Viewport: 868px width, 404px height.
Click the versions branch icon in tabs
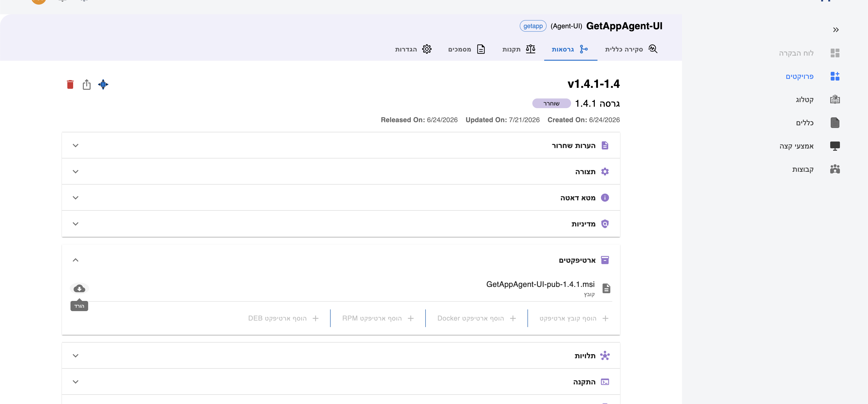coord(584,49)
